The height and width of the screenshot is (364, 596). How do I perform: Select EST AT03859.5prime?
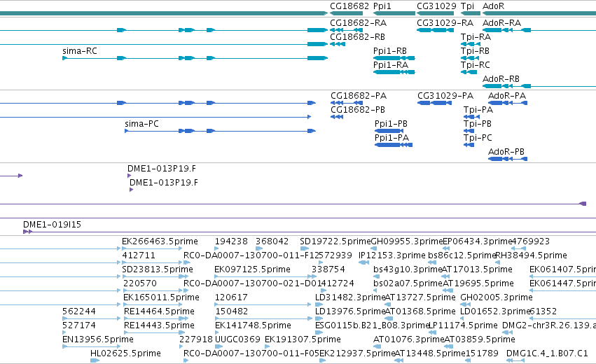(480, 339)
